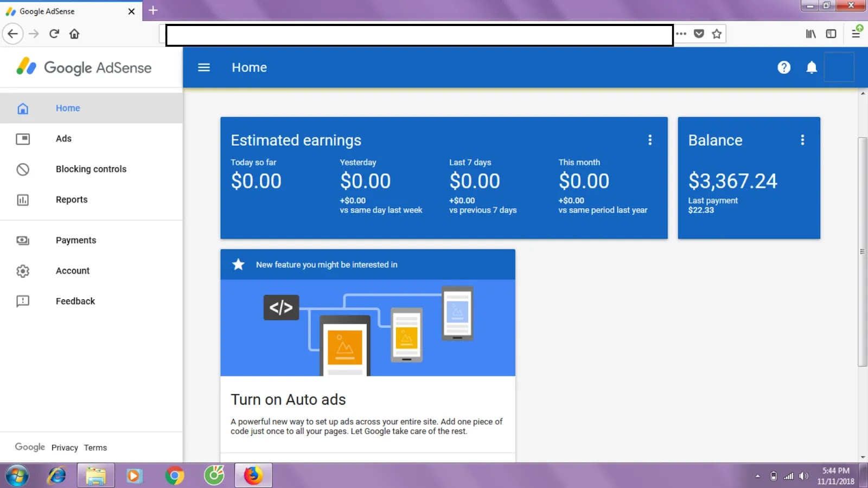The image size is (868, 488).
Task: Click the Last payment $22.33 value
Action: click(x=701, y=210)
